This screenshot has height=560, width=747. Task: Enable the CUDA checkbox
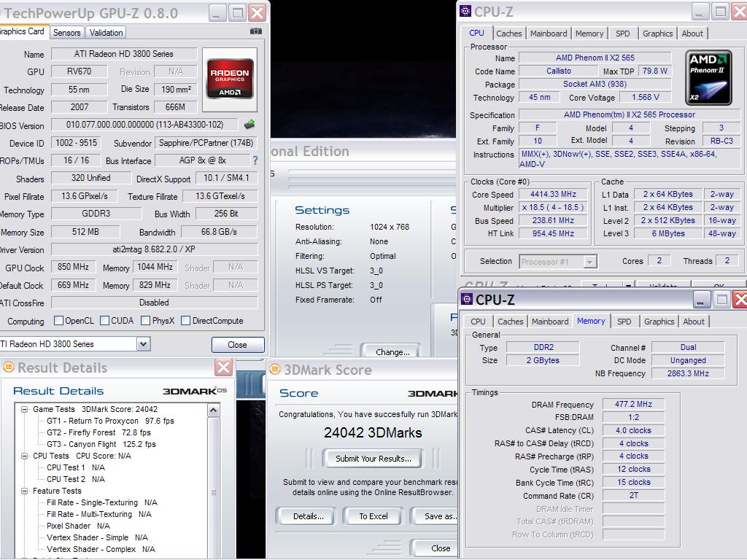click(x=105, y=321)
